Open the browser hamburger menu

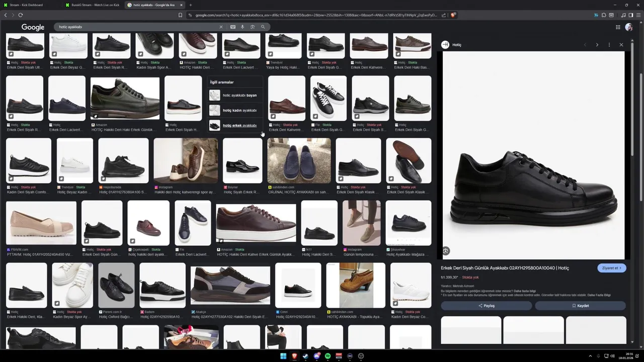[638, 15]
